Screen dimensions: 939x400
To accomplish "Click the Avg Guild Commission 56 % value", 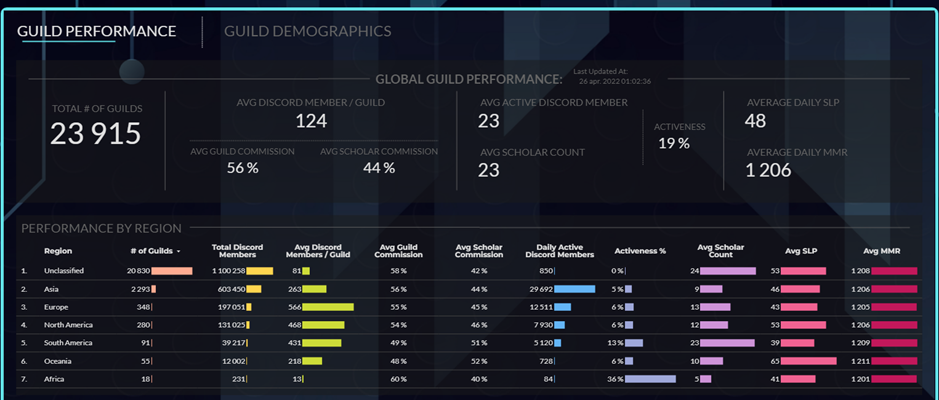I will 243,168.
